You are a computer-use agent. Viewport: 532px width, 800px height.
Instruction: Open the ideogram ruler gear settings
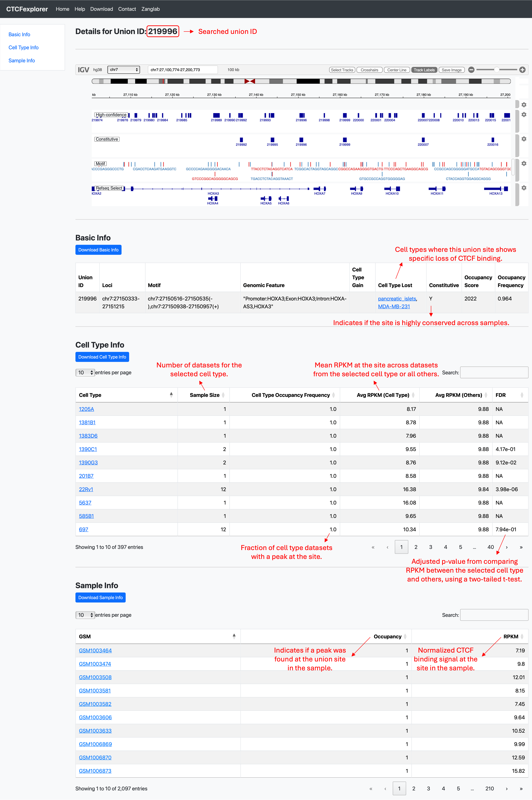pyautogui.click(x=524, y=105)
